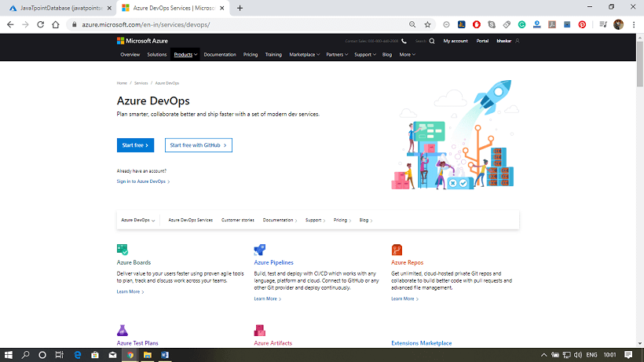The height and width of the screenshot is (362, 644).
Task: Open the Mail app from taskbar
Action: coord(112,355)
